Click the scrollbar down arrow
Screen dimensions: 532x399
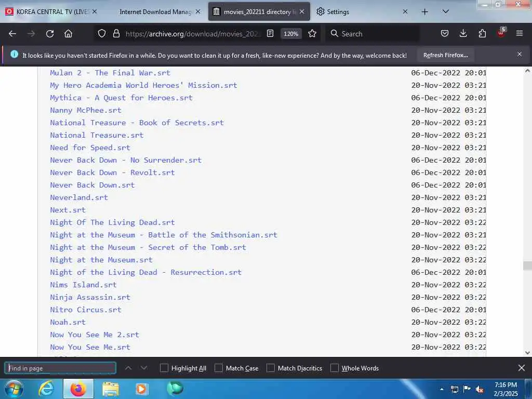click(x=527, y=353)
